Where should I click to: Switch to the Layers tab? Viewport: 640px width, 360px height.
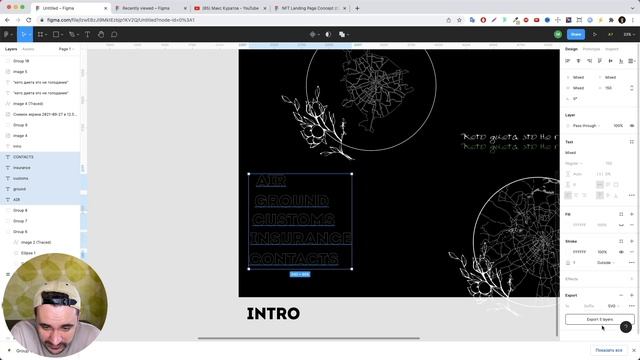[11, 49]
